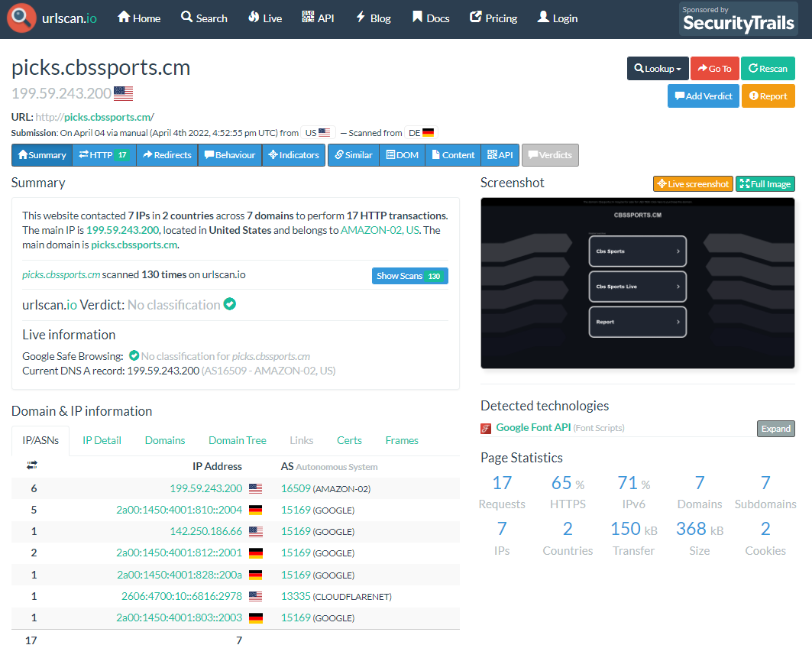
Task: Switch to the Frames tab
Action: pos(402,440)
